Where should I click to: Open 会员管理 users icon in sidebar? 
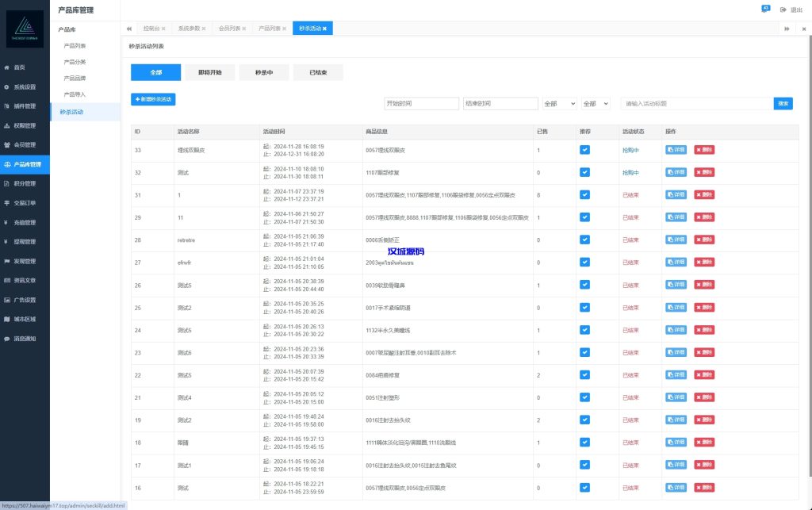(x=6, y=145)
